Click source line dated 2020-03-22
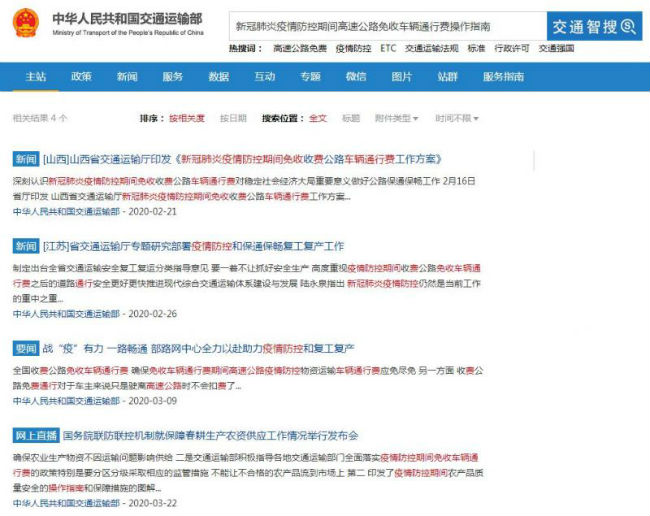The image size is (650, 516). (95, 503)
